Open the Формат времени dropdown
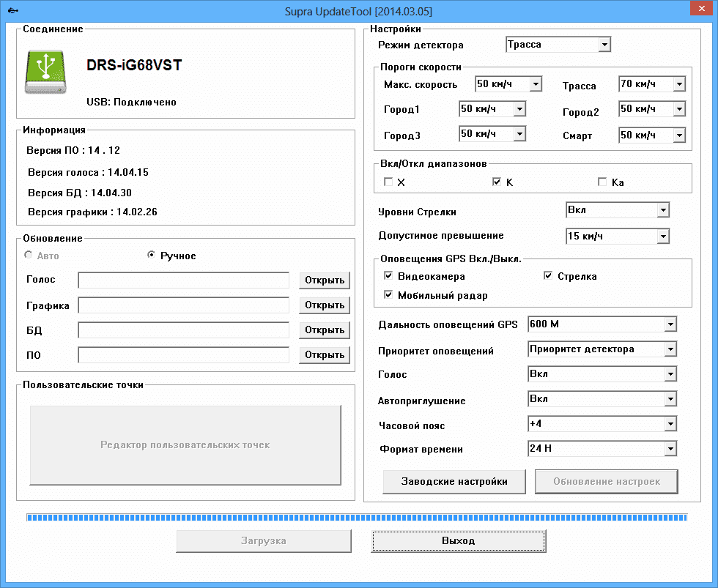Screen dimensions: 718x588 coord(602,448)
